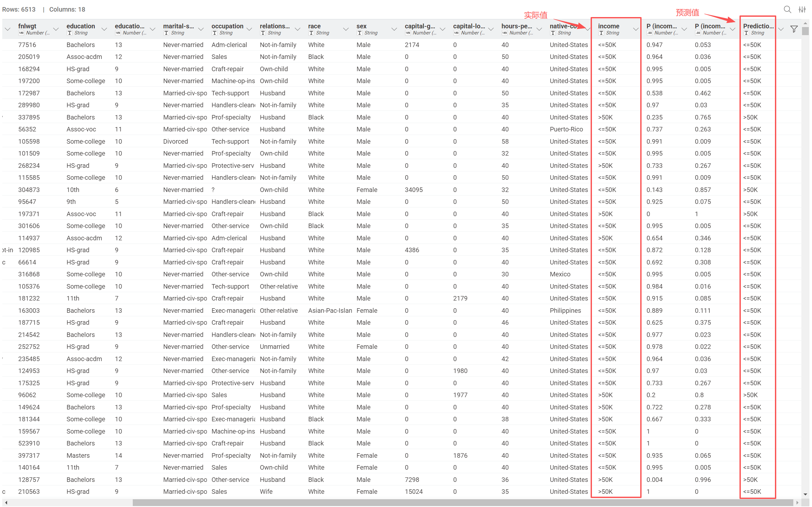Screen dimensions: 812x507
Task: Click the funnel filter icon
Action: (x=794, y=29)
